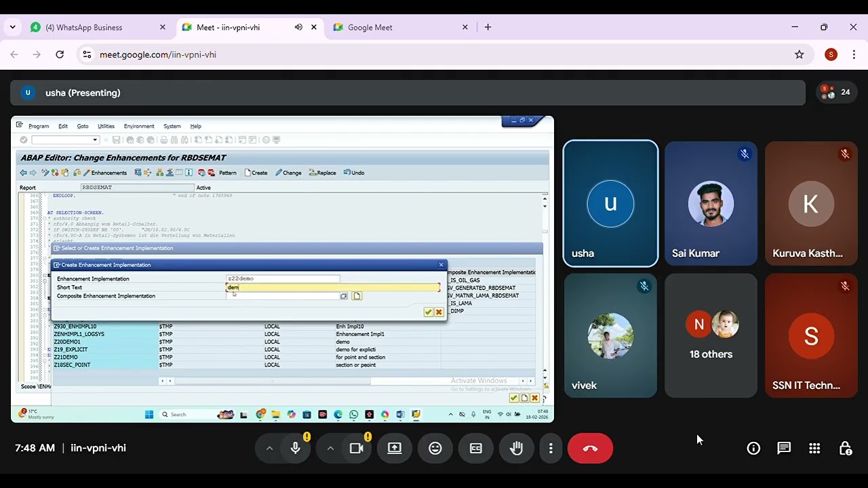Select the Z21DEMO row in the list
The image size is (868, 488).
click(295, 357)
